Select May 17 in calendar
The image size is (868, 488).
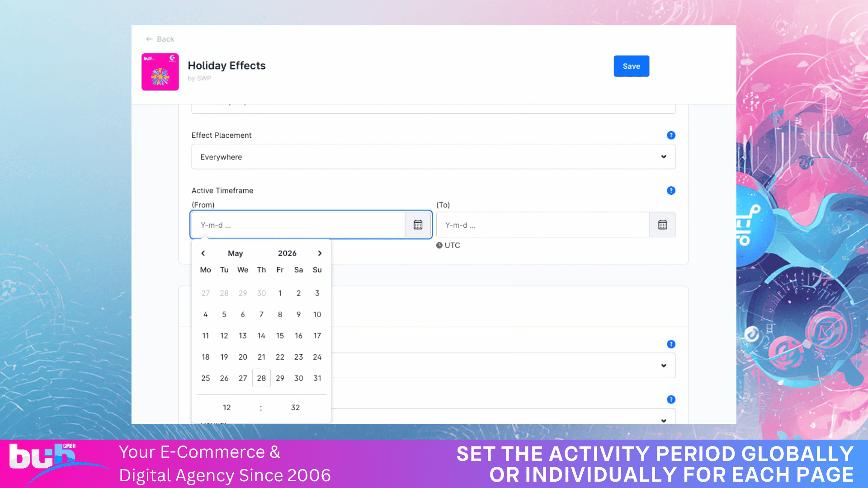tap(317, 336)
